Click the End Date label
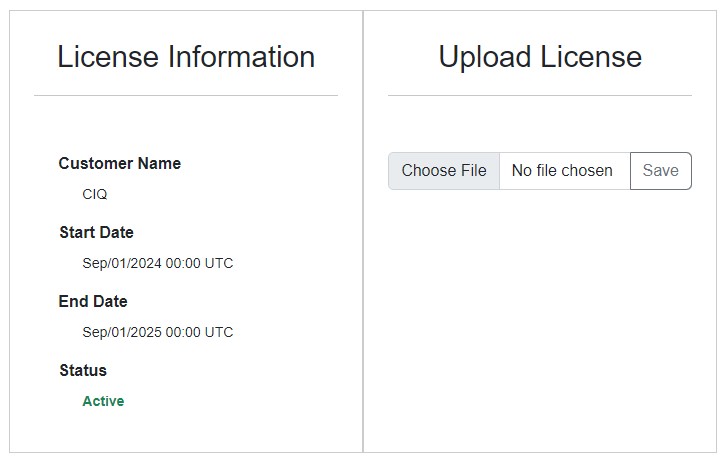Screen dimensions: 727x465 click(93, 301)
